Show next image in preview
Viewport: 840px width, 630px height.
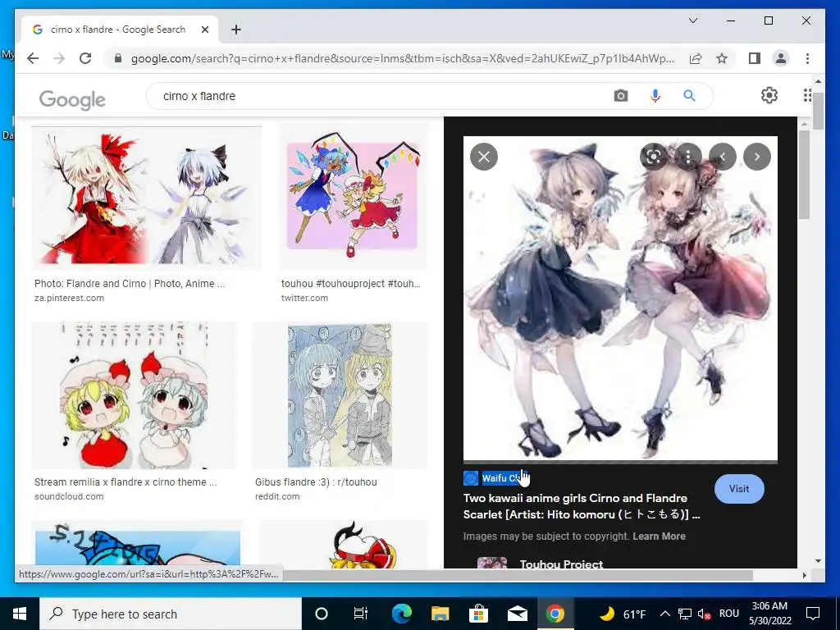point(757,157)
